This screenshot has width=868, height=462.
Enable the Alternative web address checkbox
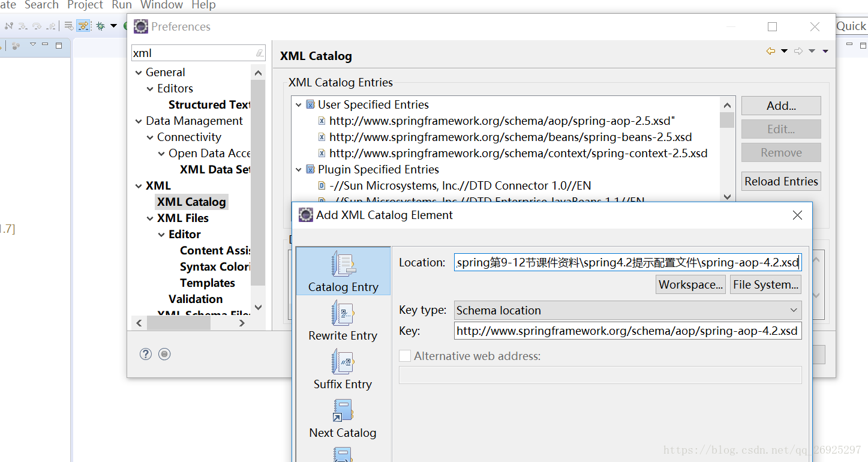click(405, 356)
